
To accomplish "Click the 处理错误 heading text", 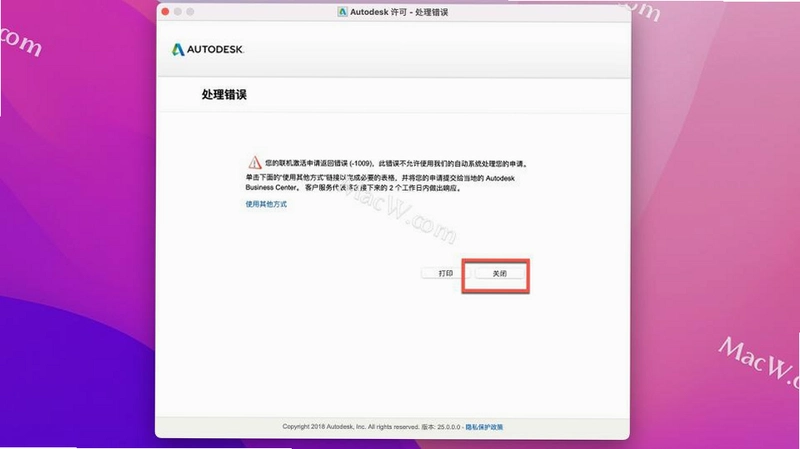I will (x=224, y=94).
